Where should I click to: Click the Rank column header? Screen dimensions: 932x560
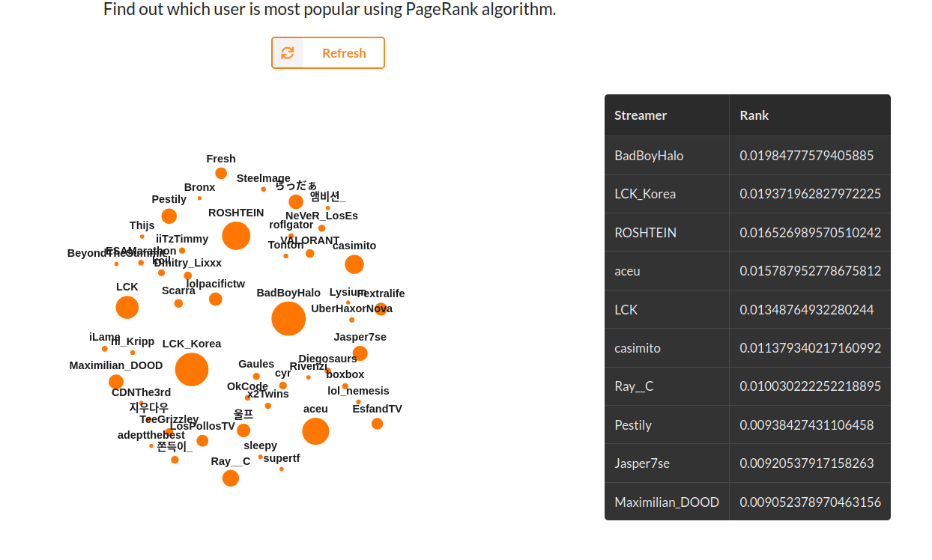point(754,115)
